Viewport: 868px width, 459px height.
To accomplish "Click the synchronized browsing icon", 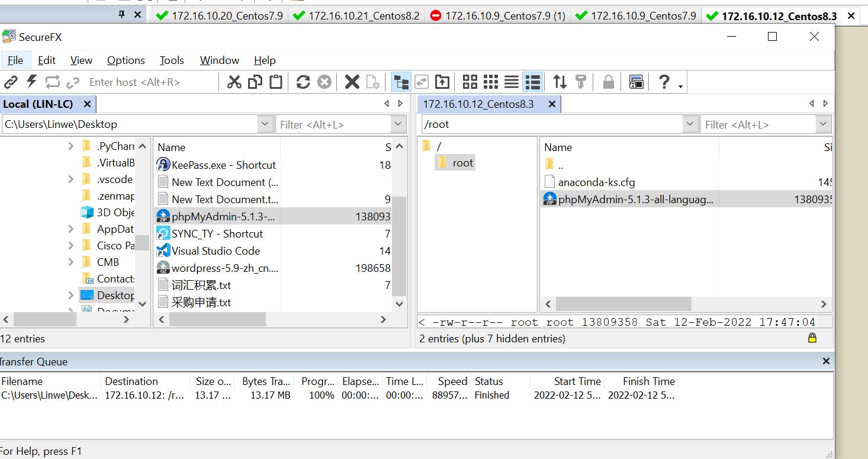I will 422,82.
